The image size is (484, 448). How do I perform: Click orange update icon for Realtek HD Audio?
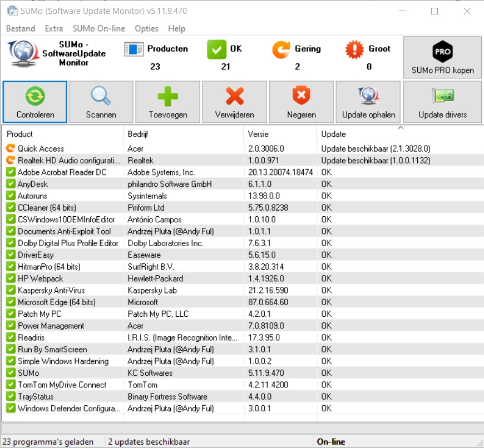click(x=11, y=160)
